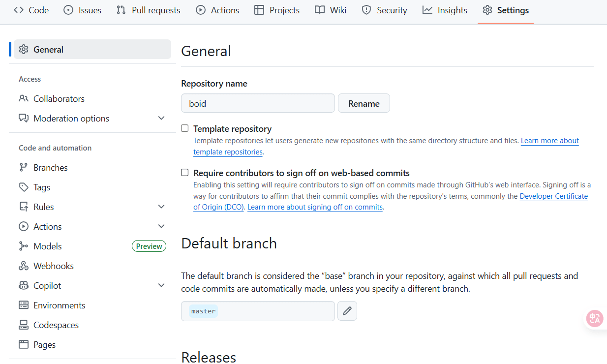This screenshot has width=607, height=364.
Task: Open the Issues tab
Action: pos(83,10)
